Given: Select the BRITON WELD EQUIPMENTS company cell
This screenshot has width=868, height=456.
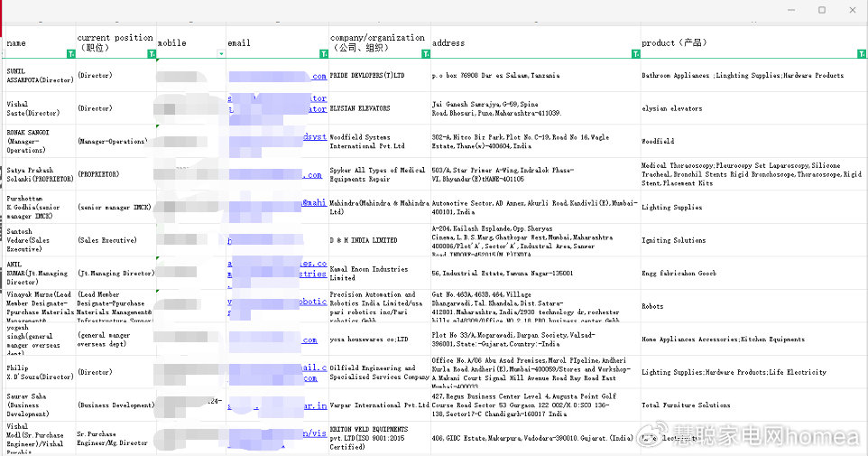Looking at the screenshot, I should [380, 438].
